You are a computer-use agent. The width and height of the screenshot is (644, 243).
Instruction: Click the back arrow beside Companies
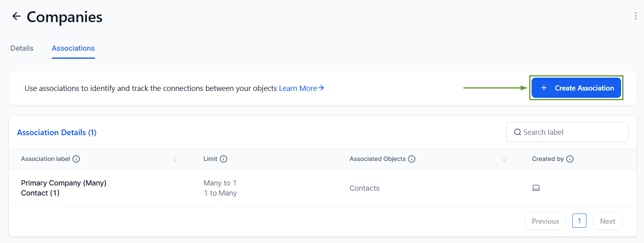(x=16, y=16)
